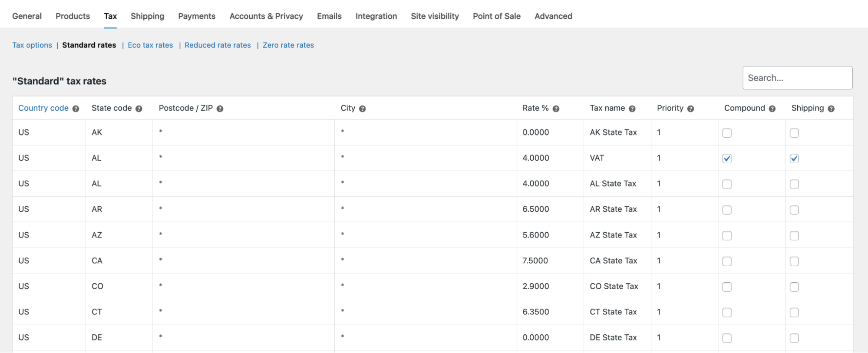Screen dimensions: 868x353
Task: Edit rate 2.9000 for CO
Action: pyautogui.click(x=550, y=286)
